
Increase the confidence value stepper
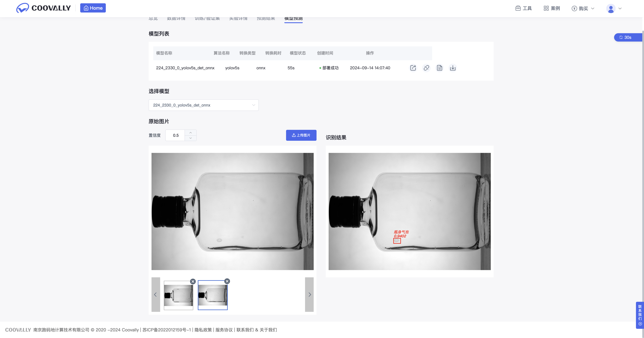click(190, 133)
